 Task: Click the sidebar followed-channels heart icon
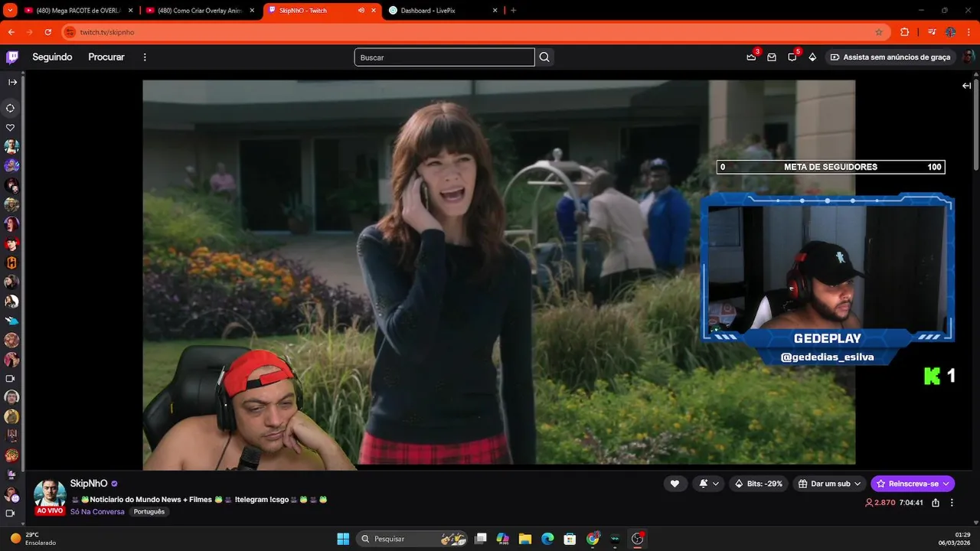coord(11,128)
